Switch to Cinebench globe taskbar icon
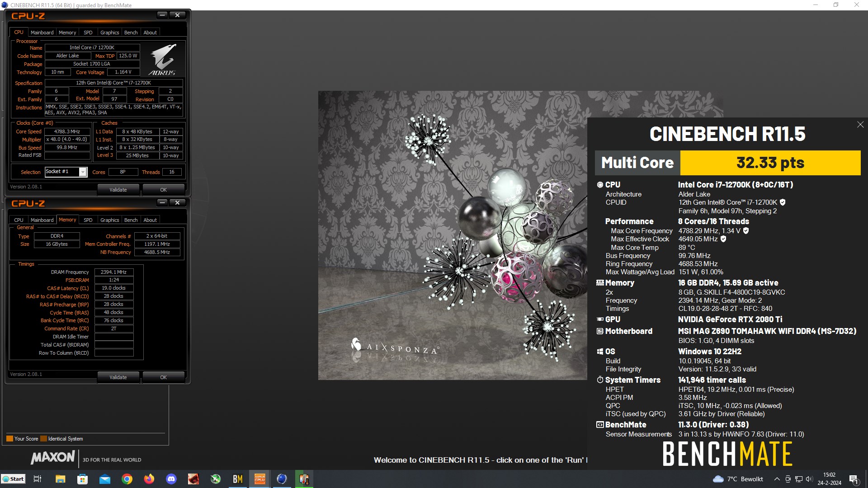Screen dimensions: 868x488 [x=282, y=479]
